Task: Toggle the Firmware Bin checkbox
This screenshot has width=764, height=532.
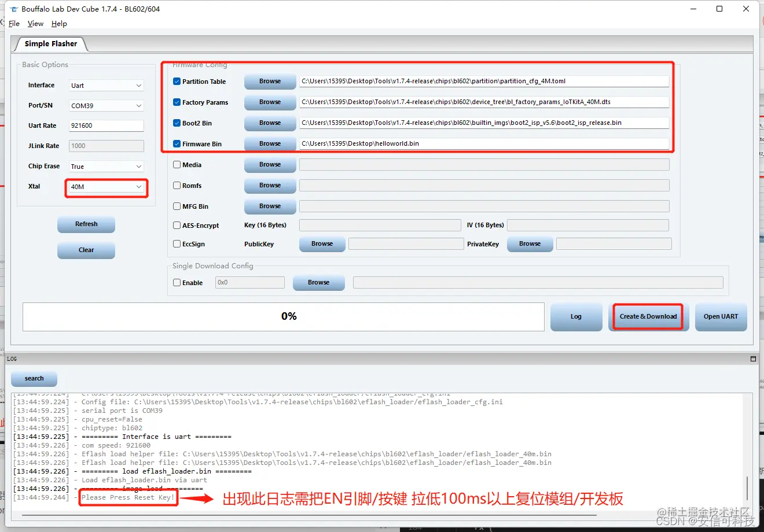Action: 177,144
